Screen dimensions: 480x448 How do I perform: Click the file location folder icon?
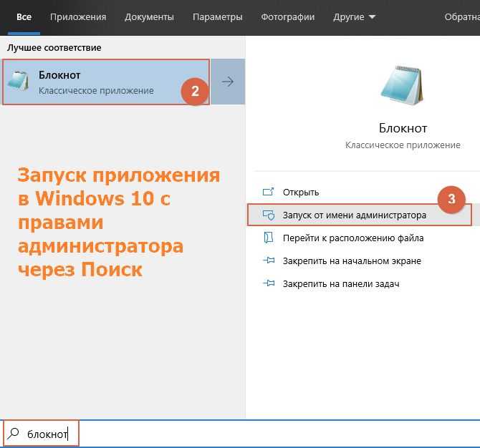(269, 238)
